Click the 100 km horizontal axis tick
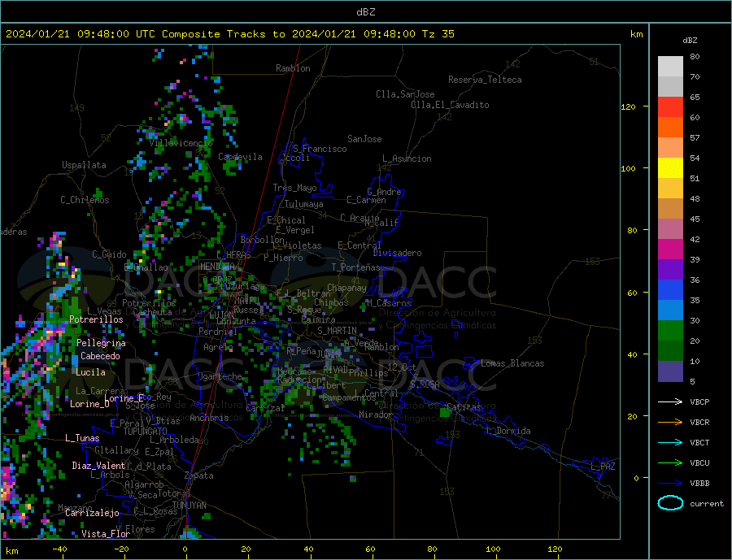The height and width of the screenshot is (560, 732). tap(493, 549)
